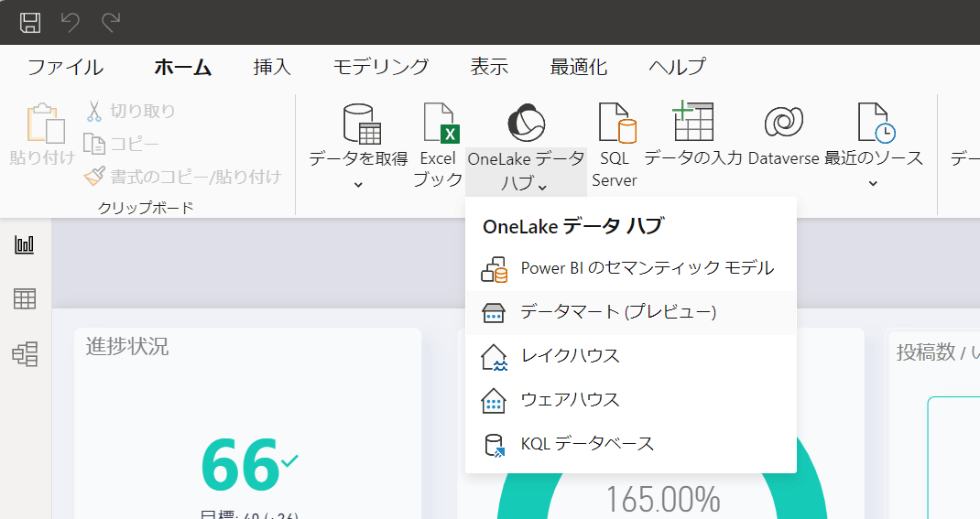
Task: Click the 165.00% gauge value
Action: point(663,500)
